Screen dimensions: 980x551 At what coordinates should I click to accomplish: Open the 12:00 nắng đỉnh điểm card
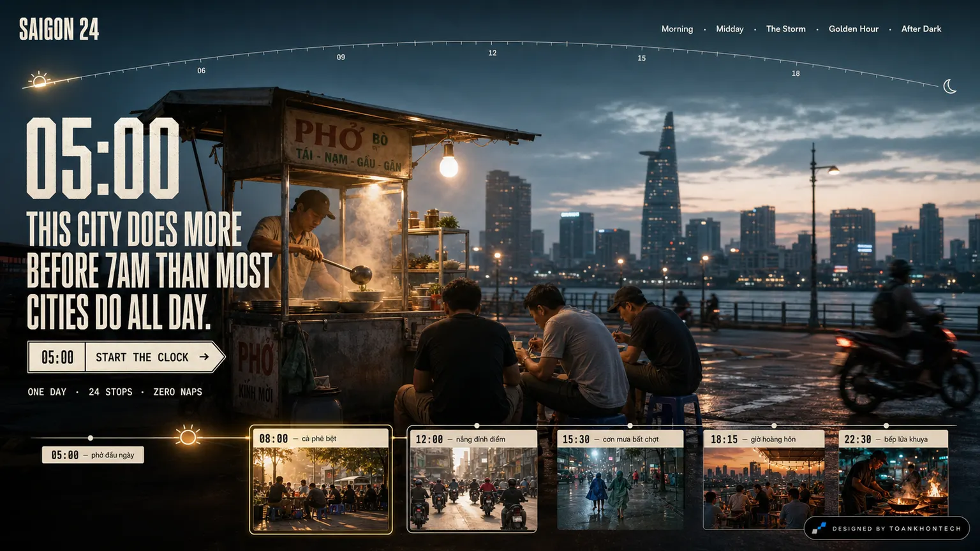(472, 480)
